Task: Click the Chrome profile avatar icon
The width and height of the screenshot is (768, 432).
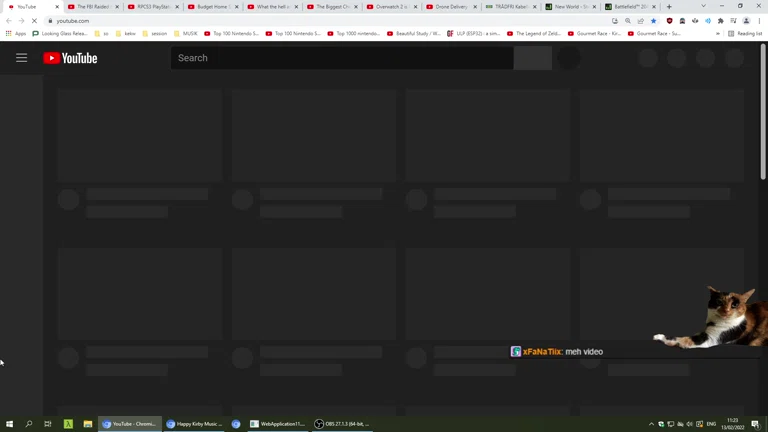Action: click(746, 21)
